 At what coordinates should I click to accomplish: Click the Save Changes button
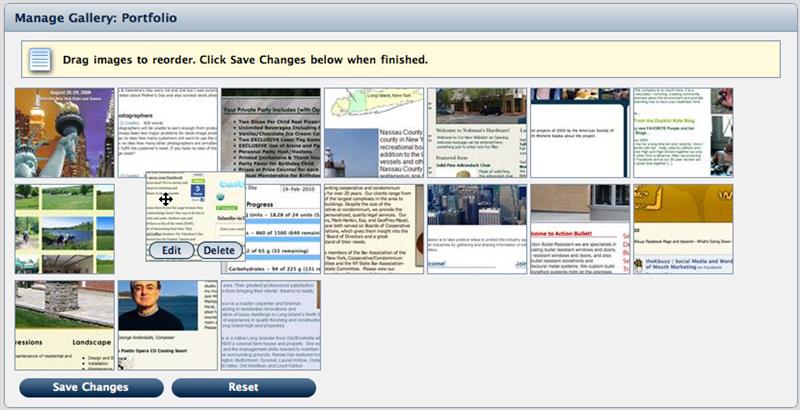(91, 388)
